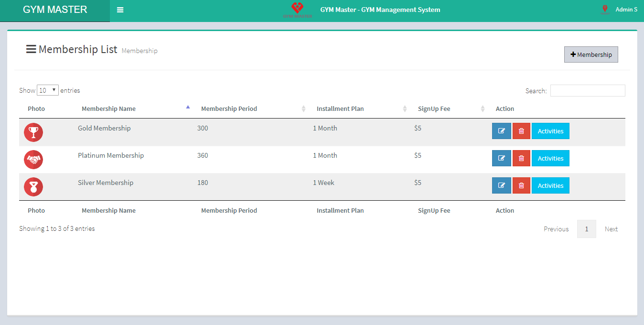
Task: Edit the Silver Membership row
Action: (501, 185)
